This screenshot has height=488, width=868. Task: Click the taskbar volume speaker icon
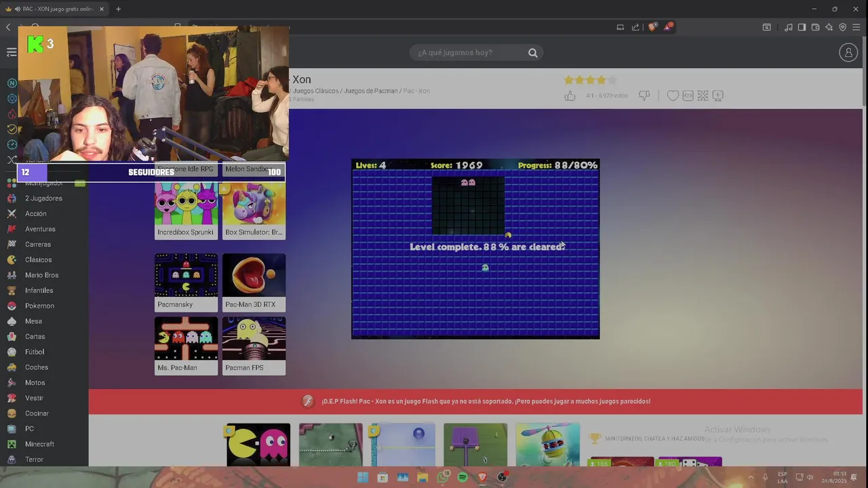click(x=810, y=477)
